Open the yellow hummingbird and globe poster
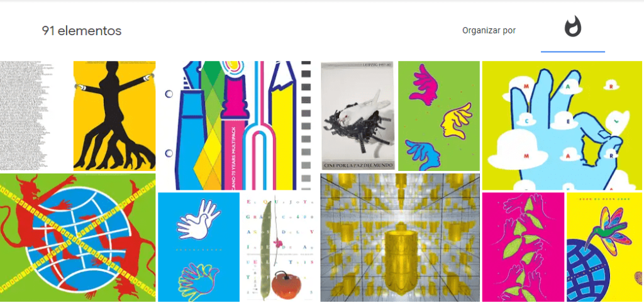 [x=604, y=247]
